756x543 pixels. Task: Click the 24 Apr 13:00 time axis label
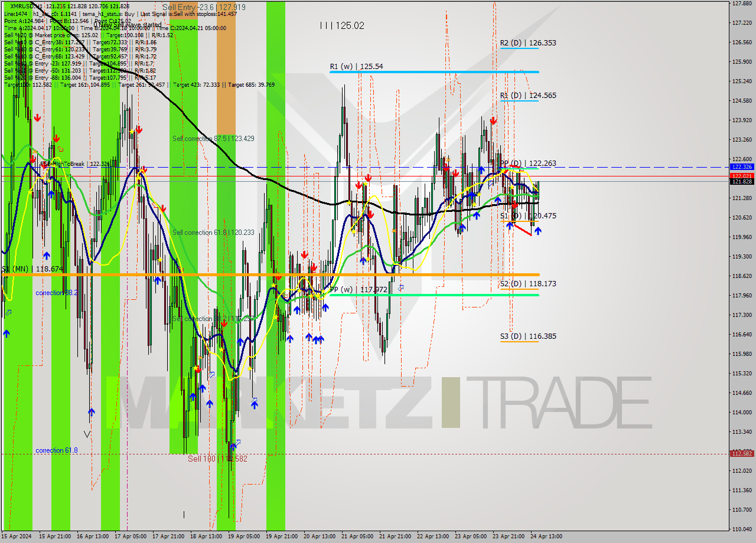(546, 537)
